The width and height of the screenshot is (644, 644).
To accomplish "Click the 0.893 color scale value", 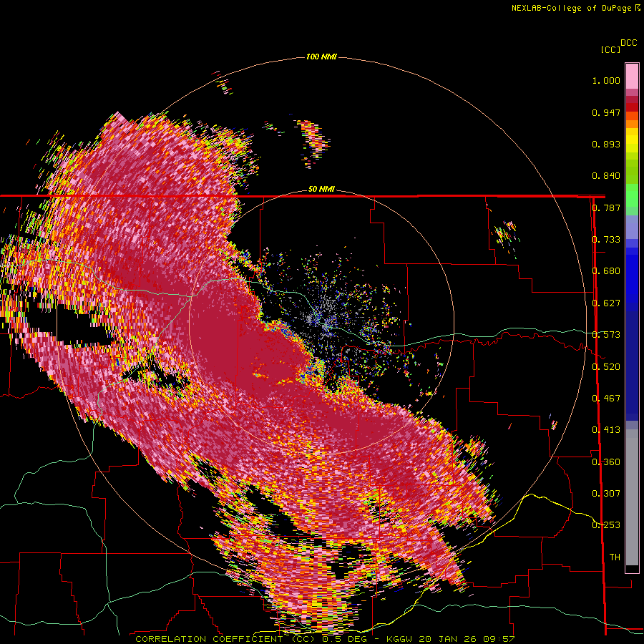I will 606,144.
